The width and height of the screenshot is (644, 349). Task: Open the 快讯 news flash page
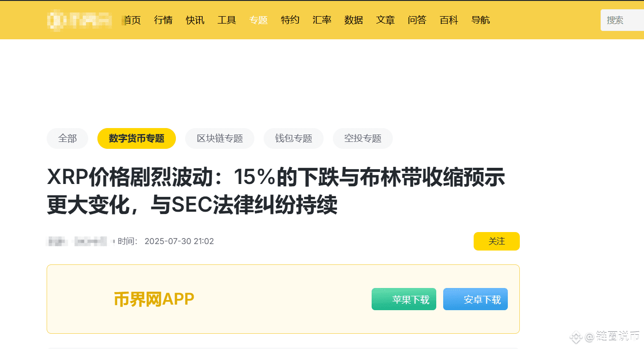coord(195,20)
